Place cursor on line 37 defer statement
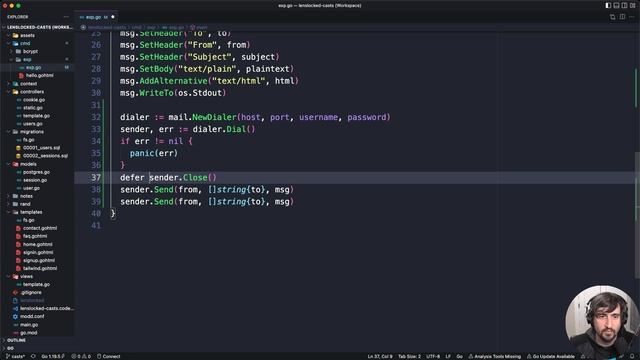 (x=168, y=178)
